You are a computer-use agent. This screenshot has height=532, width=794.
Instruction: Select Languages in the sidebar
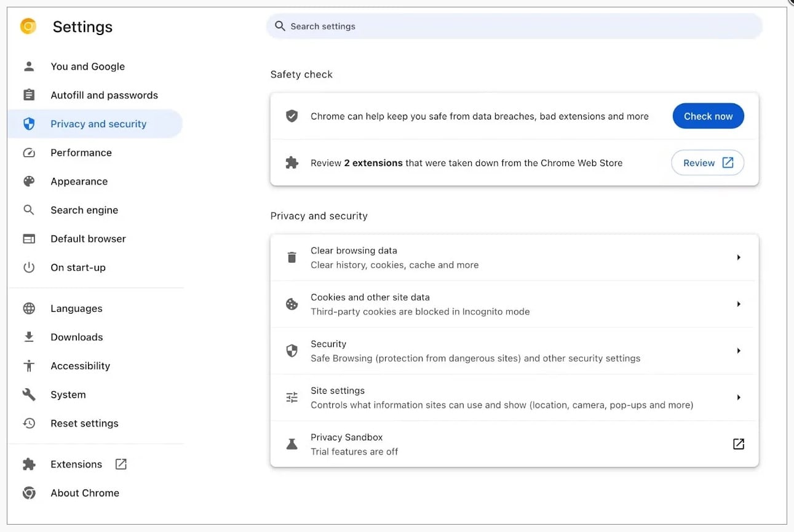click(76, 309)
